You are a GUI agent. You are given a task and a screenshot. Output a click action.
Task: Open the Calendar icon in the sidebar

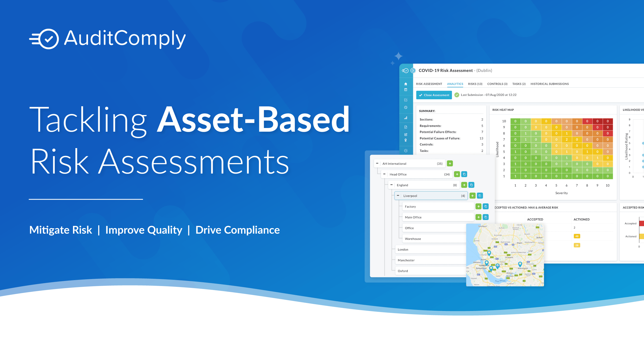[406, 90]
